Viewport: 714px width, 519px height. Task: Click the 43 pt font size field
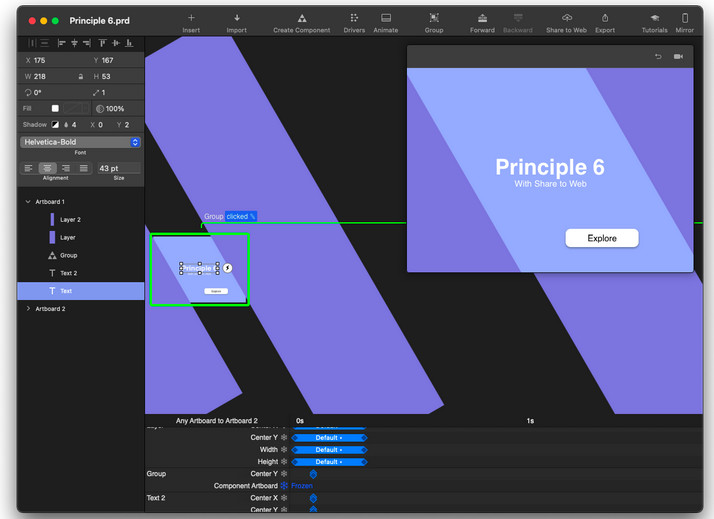pos(118,168)
